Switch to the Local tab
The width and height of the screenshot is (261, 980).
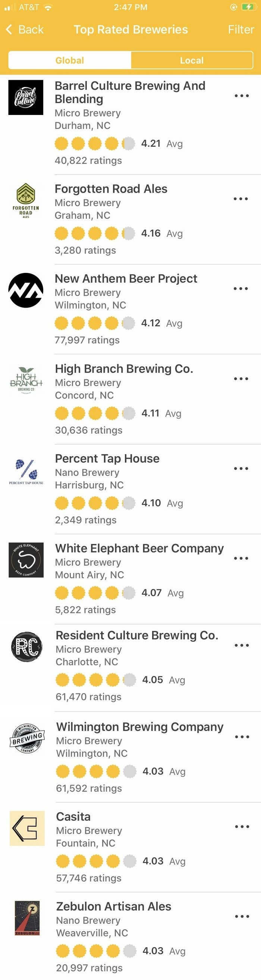pyautogui.click(x=192, y=60)
